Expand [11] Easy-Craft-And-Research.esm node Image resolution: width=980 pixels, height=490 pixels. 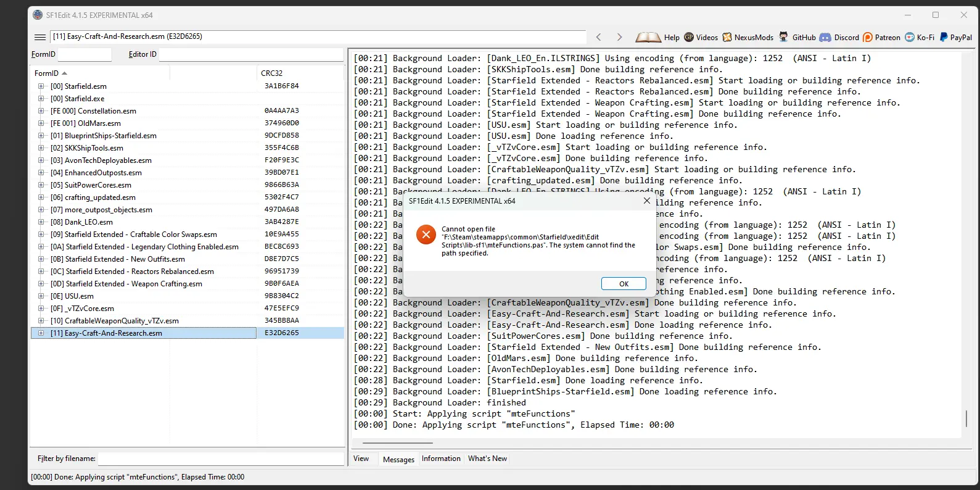41,333
